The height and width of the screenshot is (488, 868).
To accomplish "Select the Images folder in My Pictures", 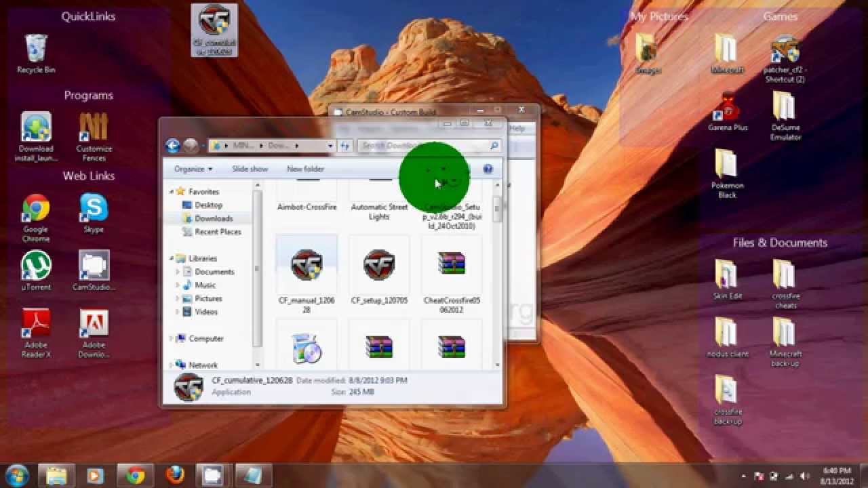I will coord(648,54).
